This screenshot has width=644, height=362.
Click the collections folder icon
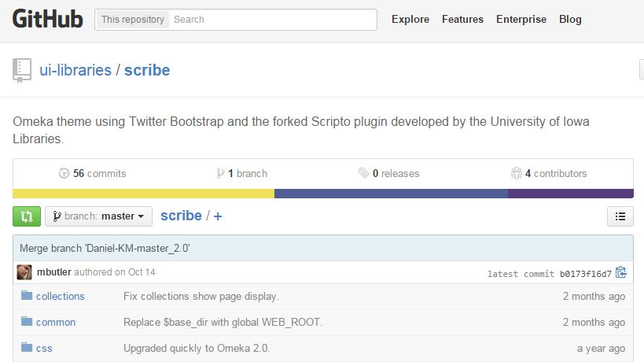[x=27, y=296]
